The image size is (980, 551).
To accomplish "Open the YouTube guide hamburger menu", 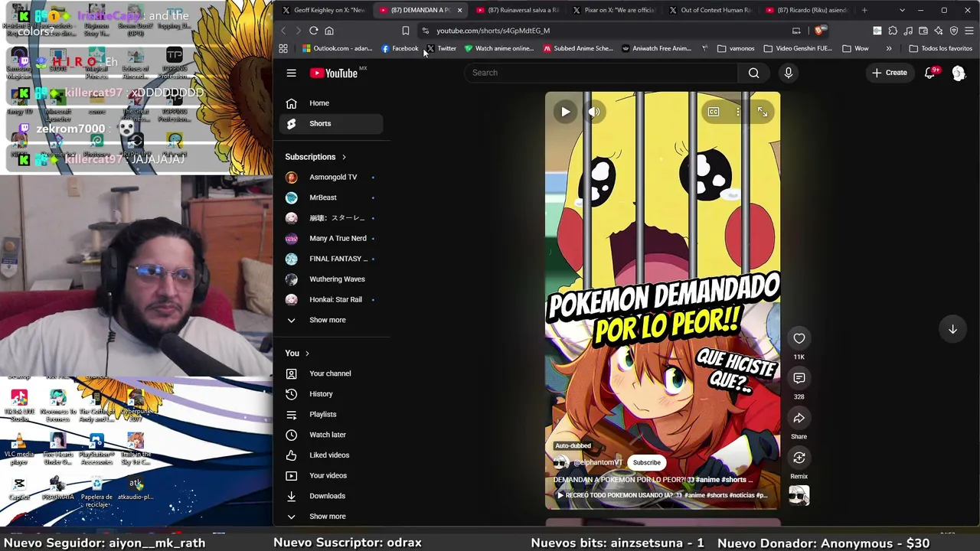I will 291,73.
